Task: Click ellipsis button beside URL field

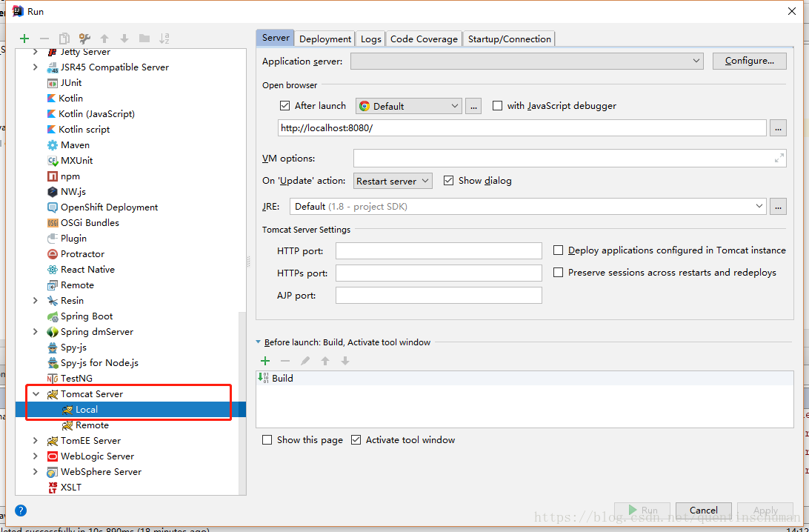Action: pyautogui.click(x=778, y=128)
